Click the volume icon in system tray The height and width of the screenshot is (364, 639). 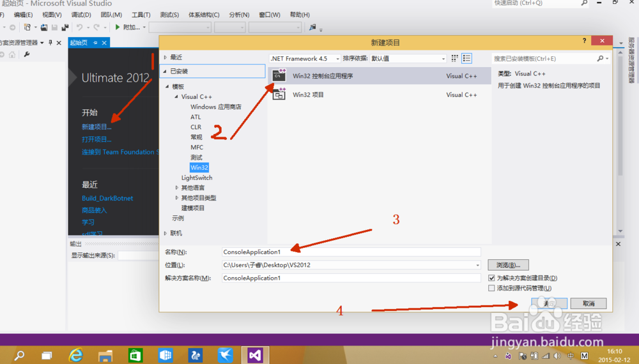(557, 356)
